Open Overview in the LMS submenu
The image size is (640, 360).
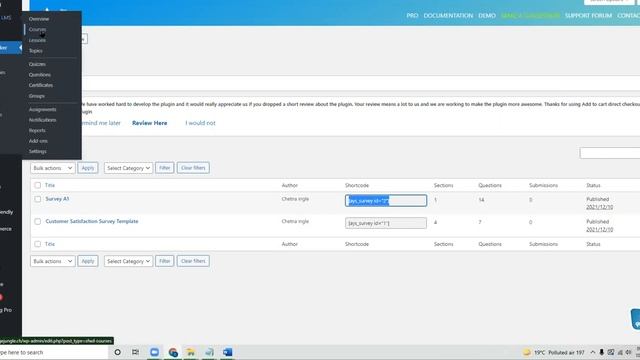[x=39, y=19]
